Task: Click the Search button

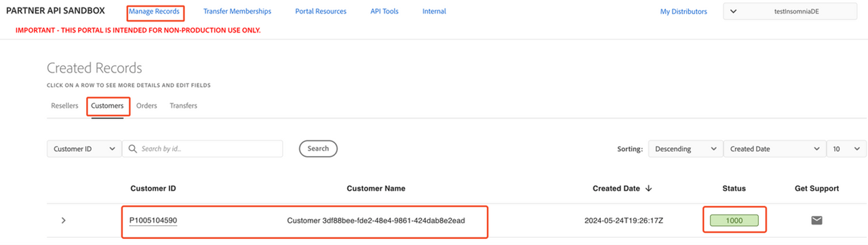Action: (318, 149)
